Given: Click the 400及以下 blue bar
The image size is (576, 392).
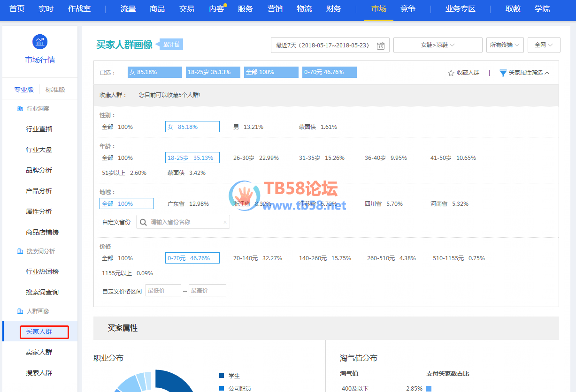Looking at the screenshot, I should tap(429, 389).
